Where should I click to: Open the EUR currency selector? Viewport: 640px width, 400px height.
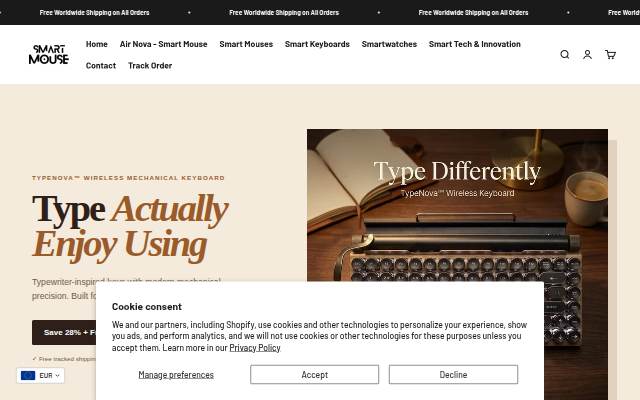pos(40,376)
